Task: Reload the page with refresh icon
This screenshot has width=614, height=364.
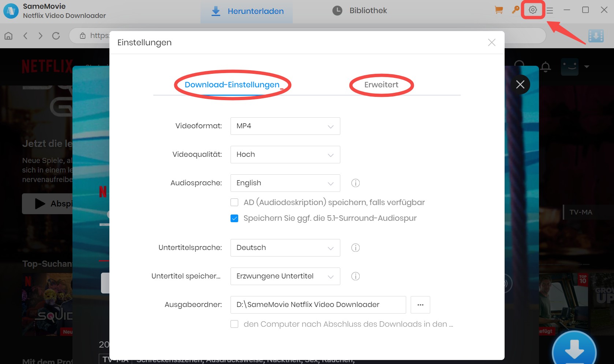Action: click(x=56, y=36)
